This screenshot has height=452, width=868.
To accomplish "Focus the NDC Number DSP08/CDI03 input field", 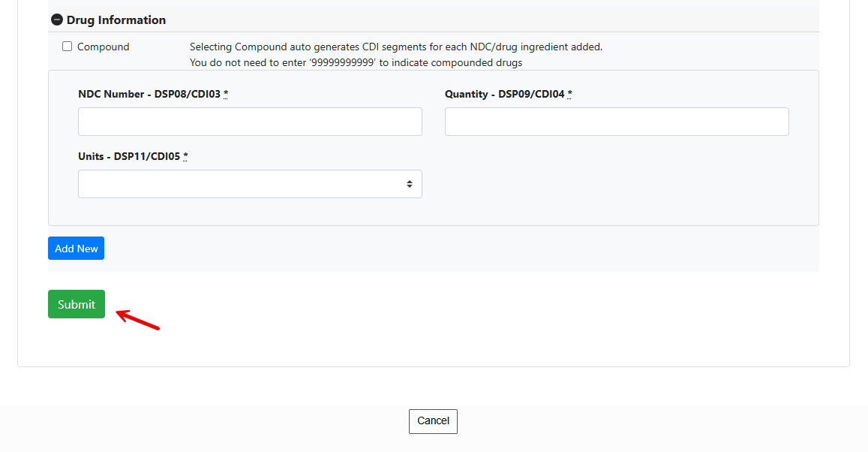I will [251, 122].
